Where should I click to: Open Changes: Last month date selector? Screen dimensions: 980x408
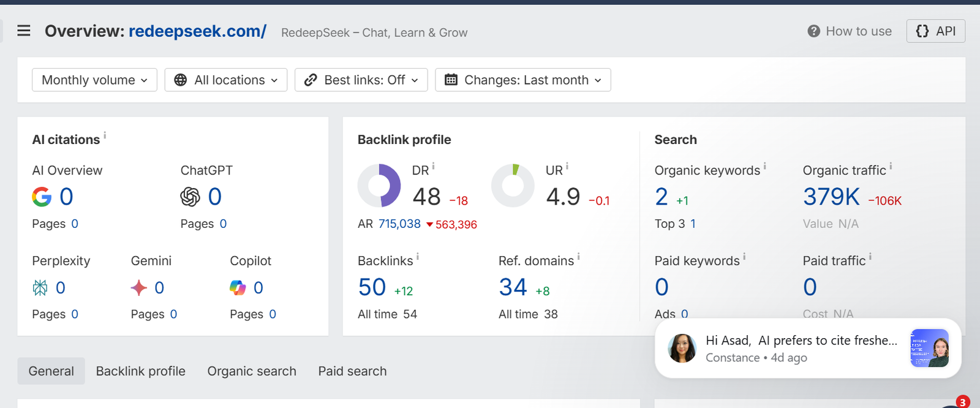coord(523,80)
